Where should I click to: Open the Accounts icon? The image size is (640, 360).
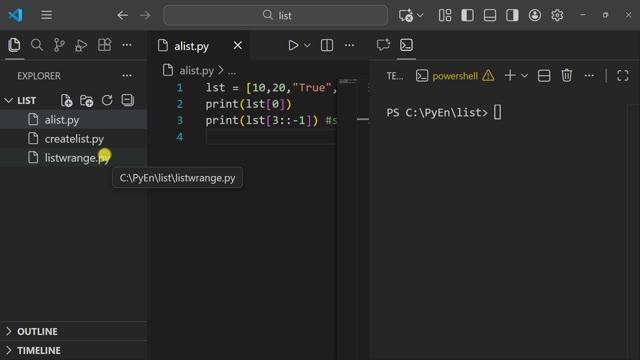pyautogui.click(x=535, y=16)
